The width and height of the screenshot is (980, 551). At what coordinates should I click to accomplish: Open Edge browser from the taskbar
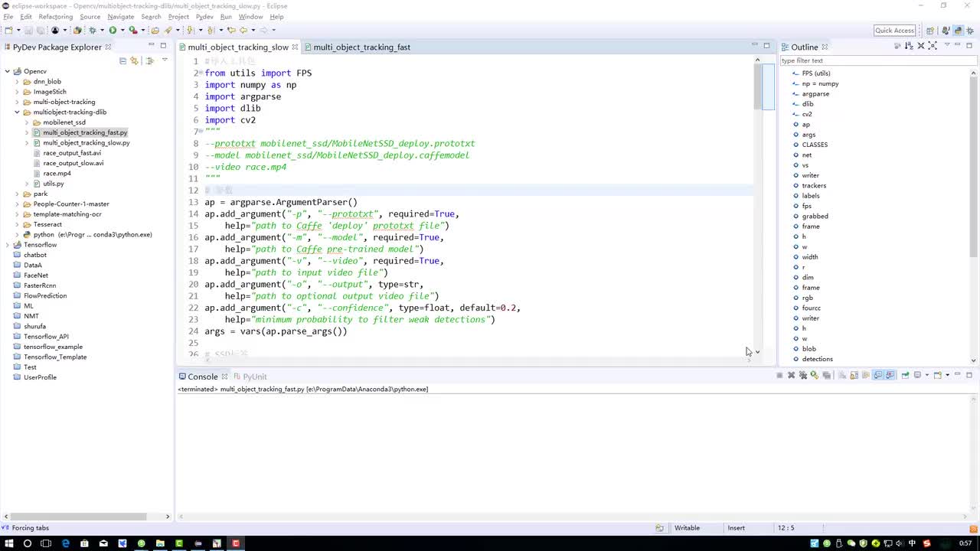pyautogui.click(x=65, y=543)
